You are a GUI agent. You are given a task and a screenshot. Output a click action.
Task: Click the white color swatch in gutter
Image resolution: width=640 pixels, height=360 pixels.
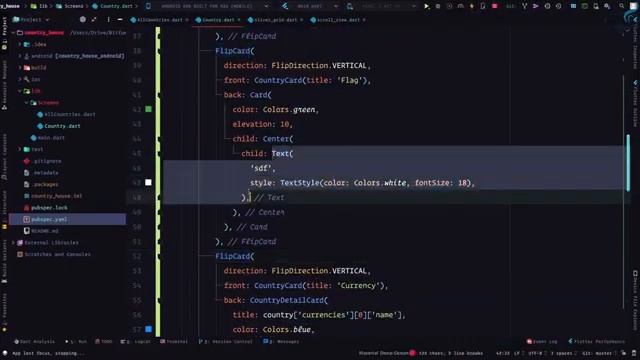[x=148, y=182]
